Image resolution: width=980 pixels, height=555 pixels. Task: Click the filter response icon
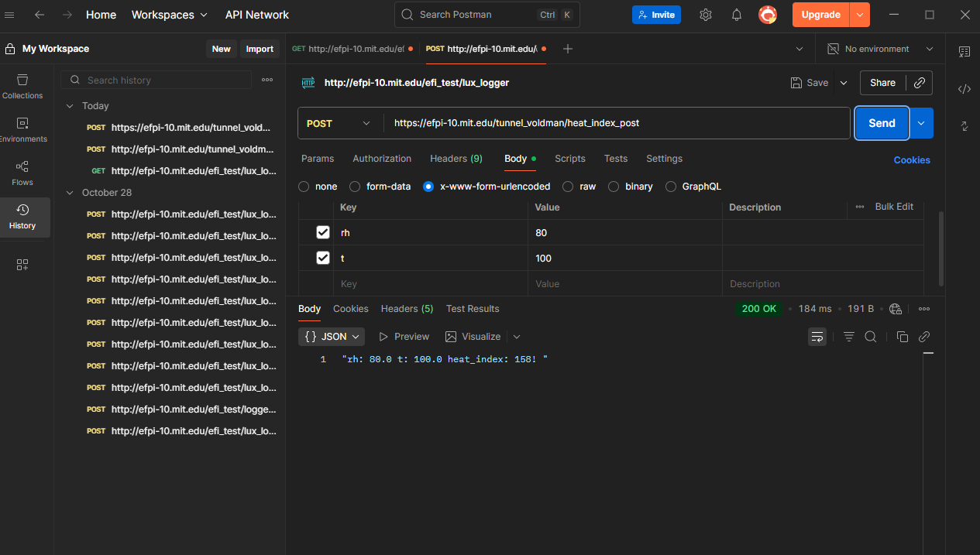coord(849,337)
